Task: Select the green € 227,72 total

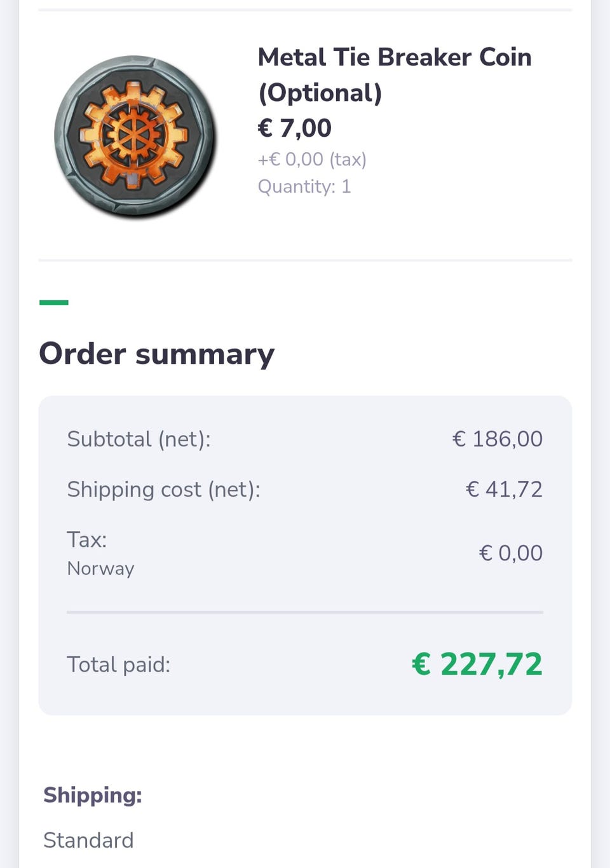Action: pyautogui.click(x=477, y=664)
